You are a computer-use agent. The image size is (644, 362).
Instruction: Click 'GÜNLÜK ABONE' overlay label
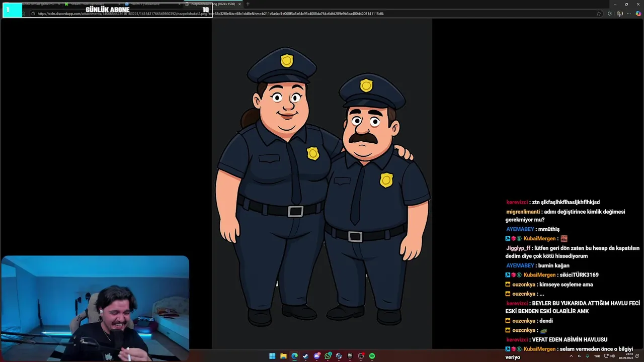click(108, 10)
